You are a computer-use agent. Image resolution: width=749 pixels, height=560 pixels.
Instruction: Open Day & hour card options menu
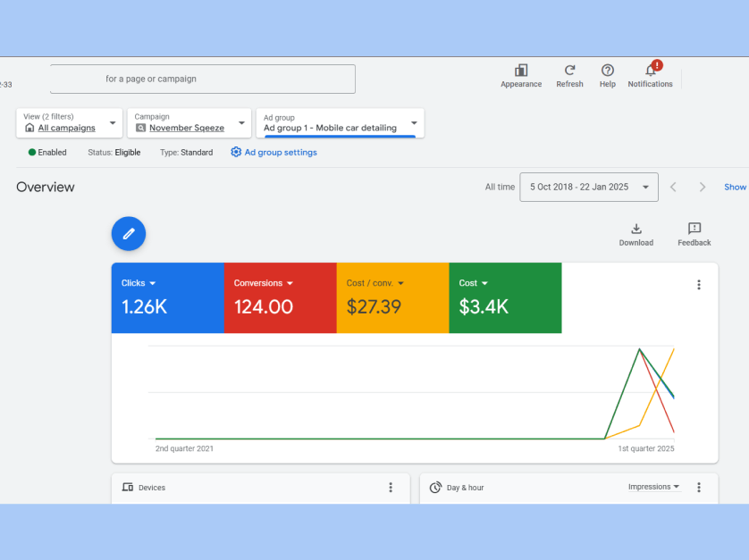[699, 488]
